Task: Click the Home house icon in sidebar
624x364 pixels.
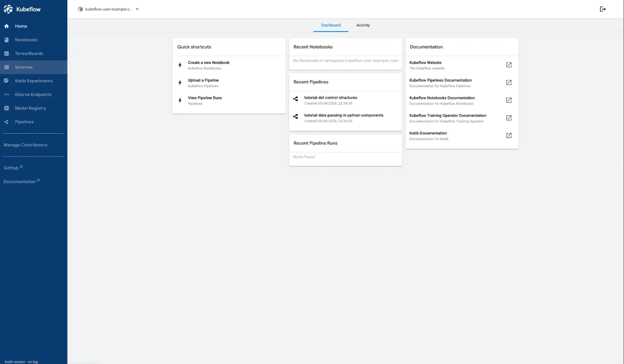Action: 7,26
